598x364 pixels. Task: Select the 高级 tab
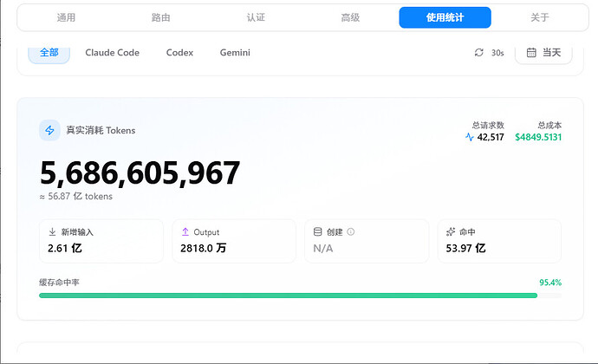[350, 17]
